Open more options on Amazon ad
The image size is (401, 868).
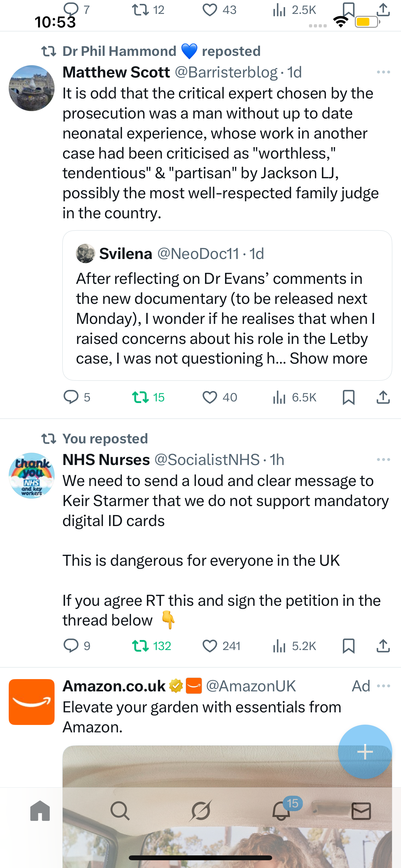[383, 686]
